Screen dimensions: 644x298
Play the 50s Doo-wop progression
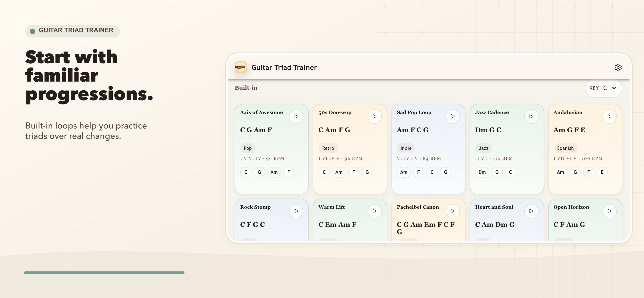click(x=374, y=116)
